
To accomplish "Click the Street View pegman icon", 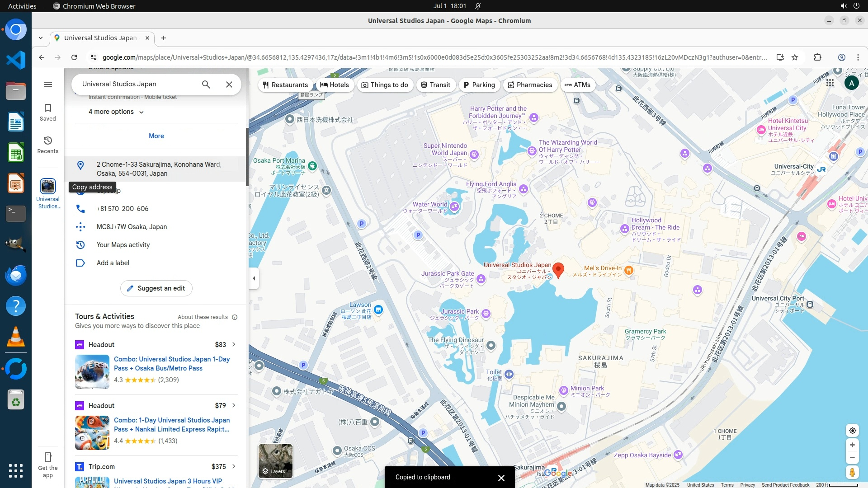I will (852, 473).
